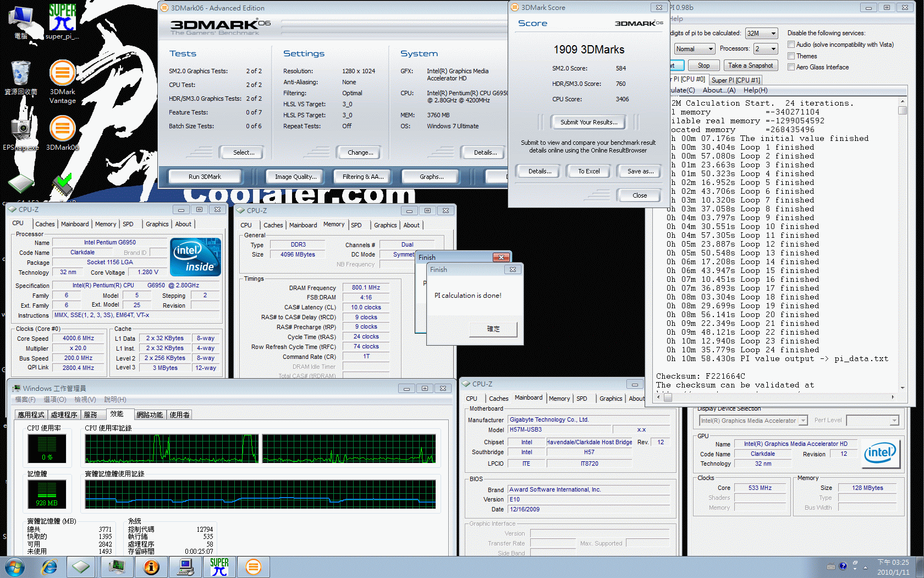Open the About menu in Super PI
924x578 pixels.
(719, 90)
